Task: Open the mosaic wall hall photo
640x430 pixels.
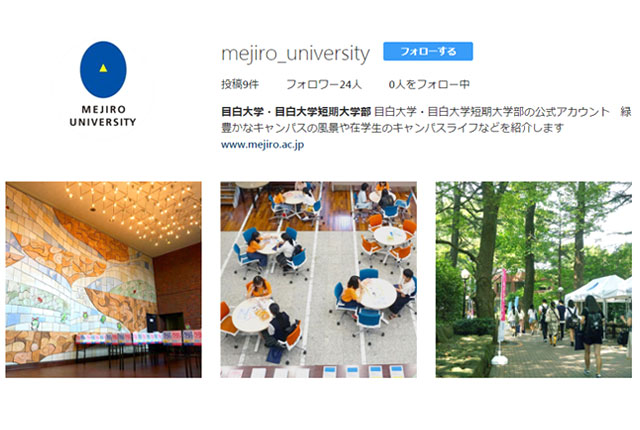Action: (x=103, y=279)
